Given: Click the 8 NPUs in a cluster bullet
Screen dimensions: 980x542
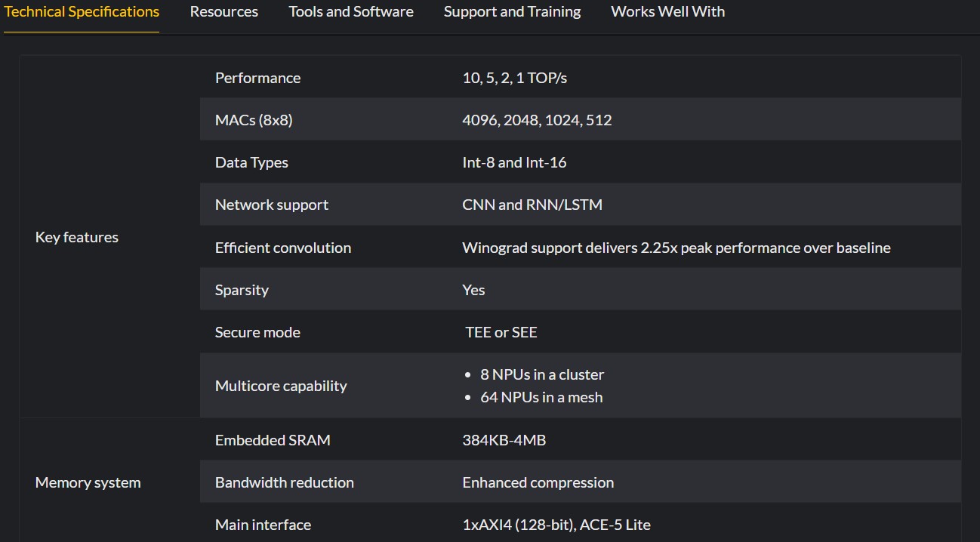Looking at the screenshot, I should coord(542,374).
